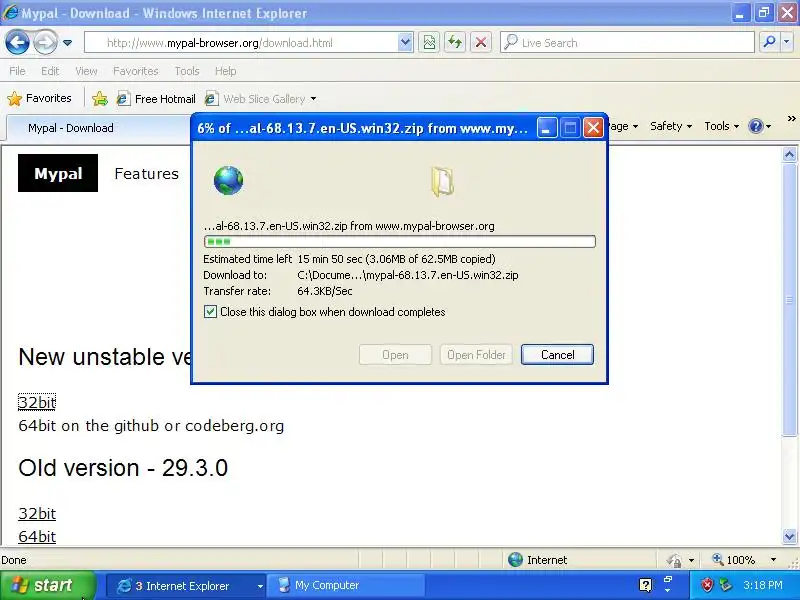The image size is (800, 600).
Task: Click the taskbar help question mark icon
Action: 645,585
